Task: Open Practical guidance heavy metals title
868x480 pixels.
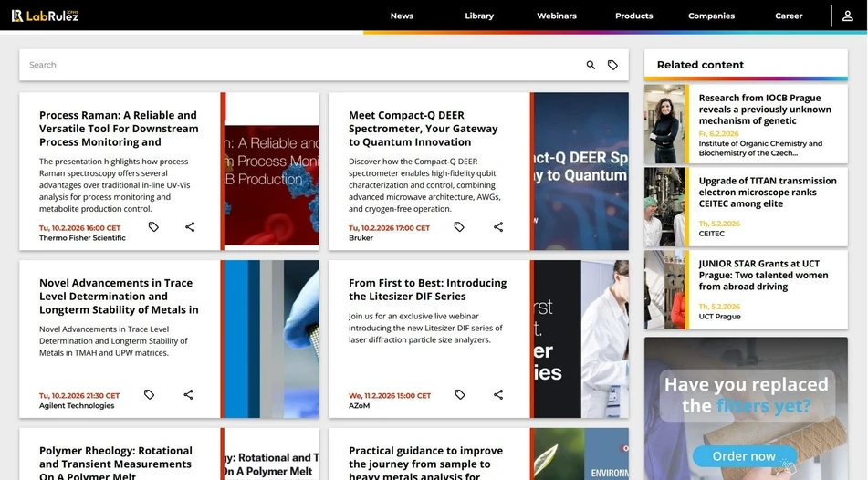Action: pos(425,463)
